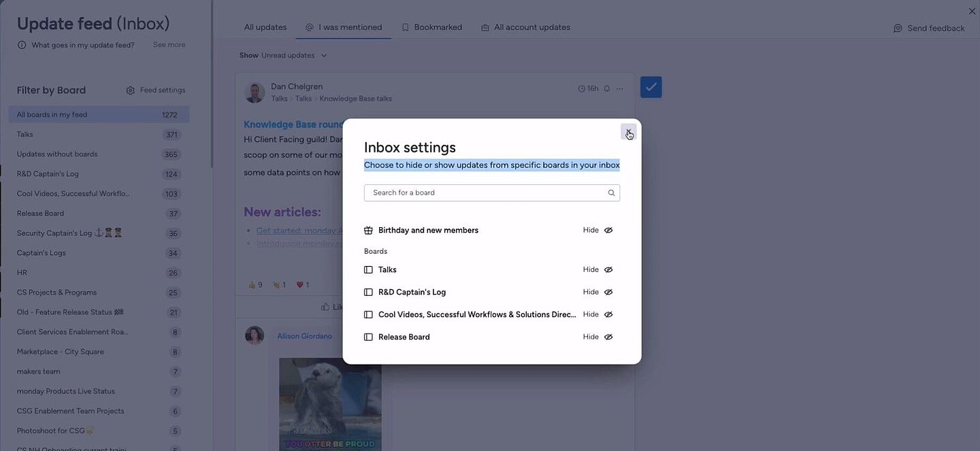Click the board icon next to Release Board
The height and width of the screenshot is (451, 980).
(368, 337)
